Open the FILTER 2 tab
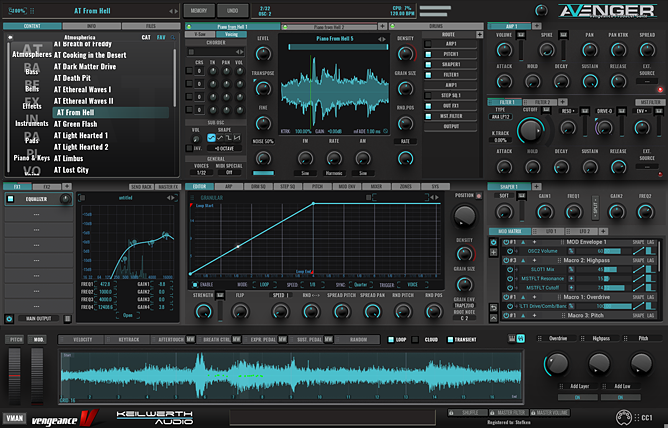The width and height of the screenshot is (668, 428). point(540,102)
